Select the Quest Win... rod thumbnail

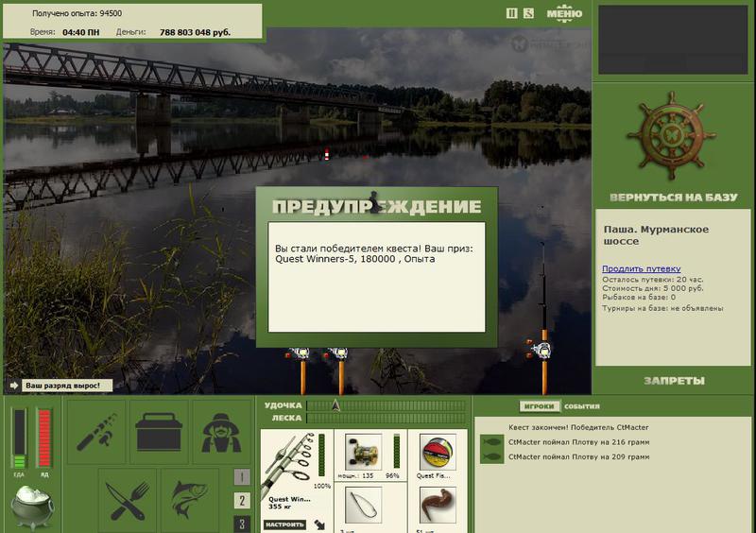click(289, 466)
